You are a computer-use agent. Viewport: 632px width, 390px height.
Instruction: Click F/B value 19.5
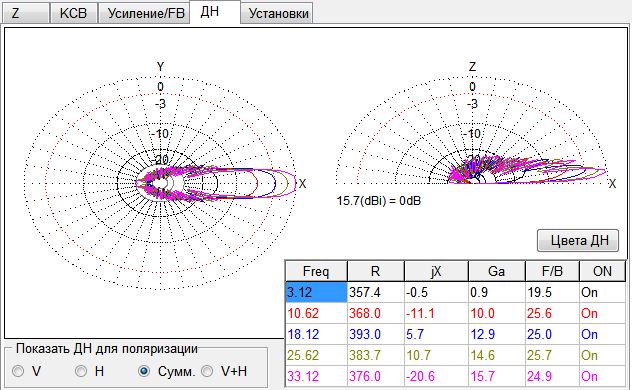point(552,292)
